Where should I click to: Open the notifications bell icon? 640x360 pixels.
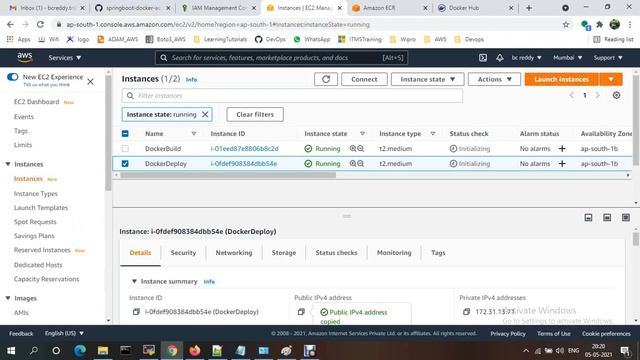(x=500, y=58)
